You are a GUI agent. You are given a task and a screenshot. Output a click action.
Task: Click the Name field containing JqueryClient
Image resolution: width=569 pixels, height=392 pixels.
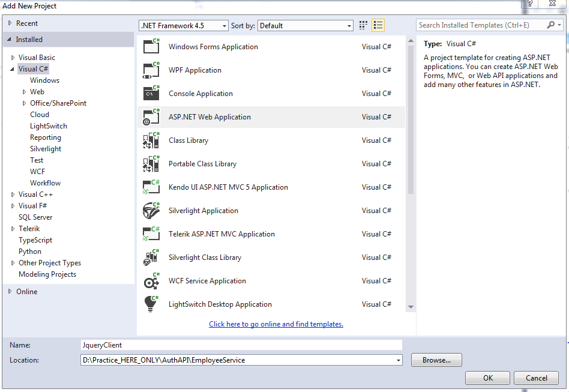241,345
